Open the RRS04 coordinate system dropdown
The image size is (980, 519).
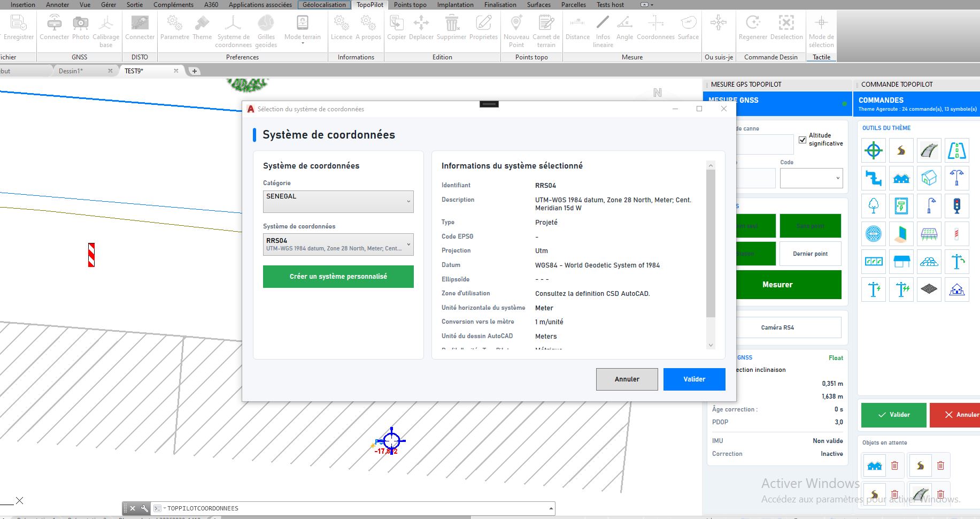(338, 245)
